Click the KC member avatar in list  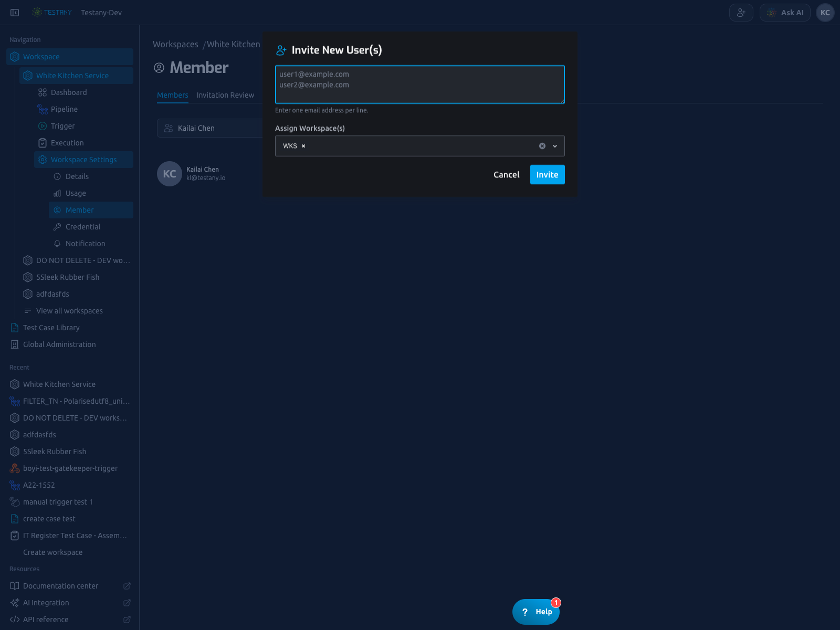pos(170,174)
